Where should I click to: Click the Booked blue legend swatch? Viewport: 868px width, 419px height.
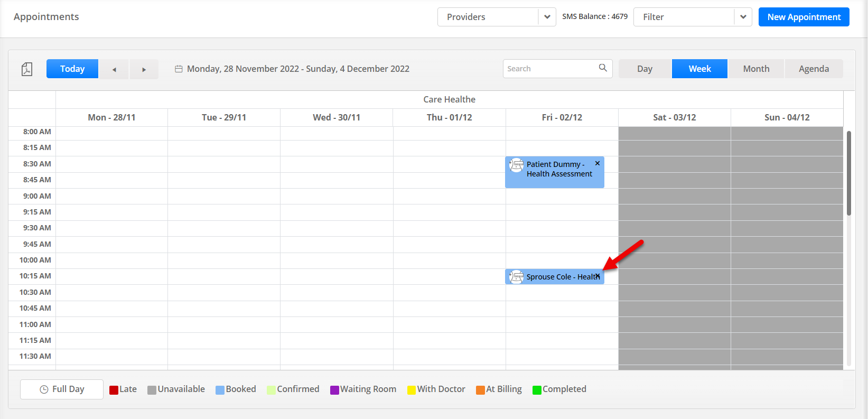tap(220, 390)
